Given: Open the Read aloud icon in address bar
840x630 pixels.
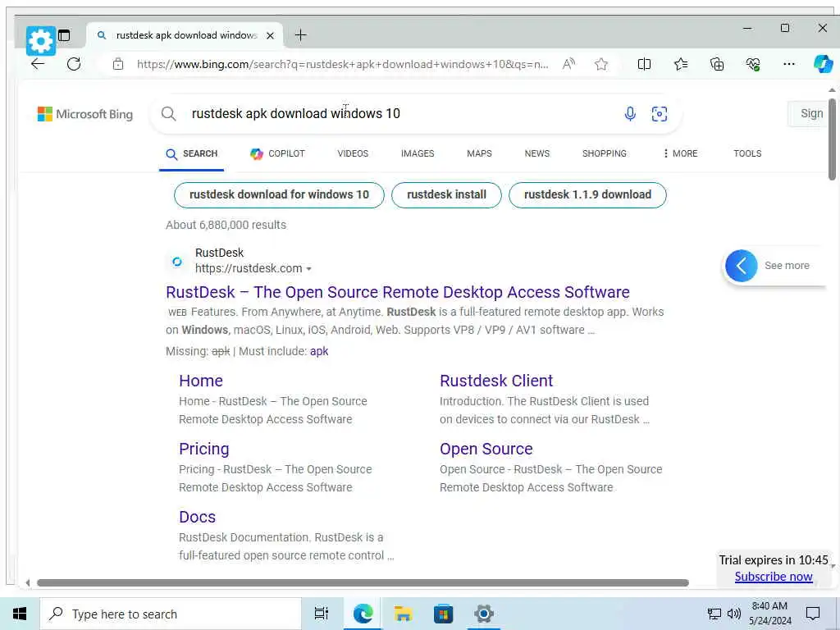Looking at the screenshot, I should (568, 64).
